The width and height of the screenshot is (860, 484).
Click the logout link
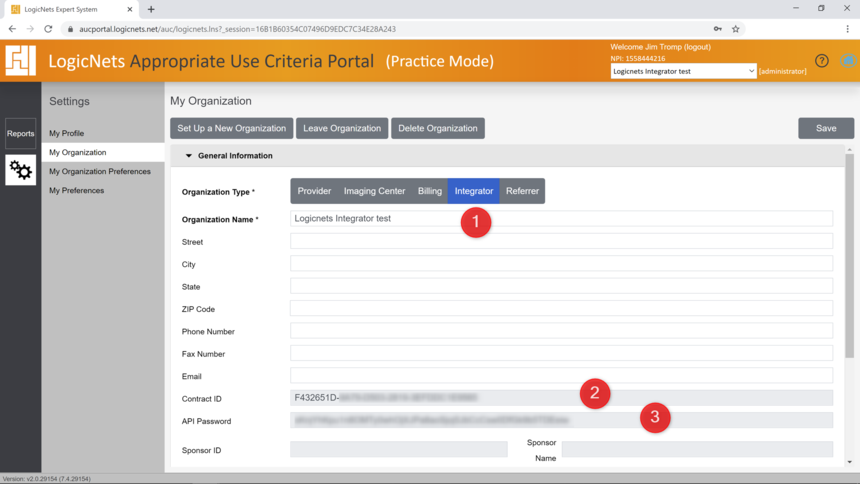click(697, 47)
